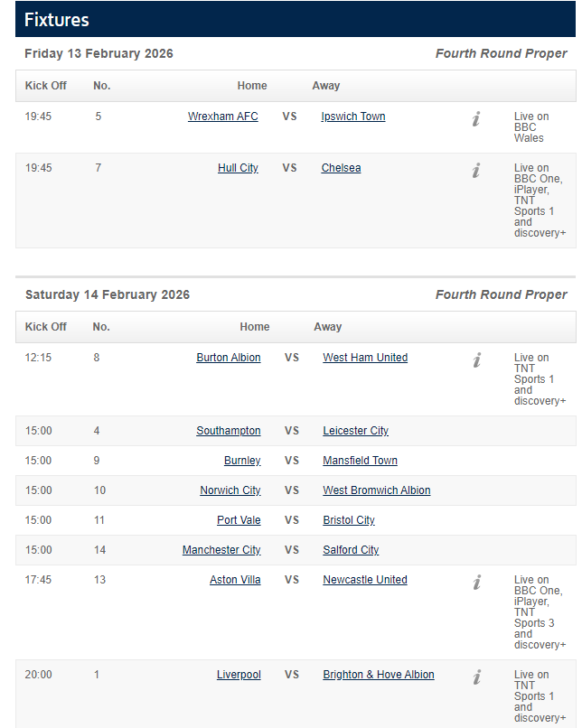The width and height of the screenshot is (582, 728).
Task: Select the West Bromwich Albion link
Action: coord(377,490)
